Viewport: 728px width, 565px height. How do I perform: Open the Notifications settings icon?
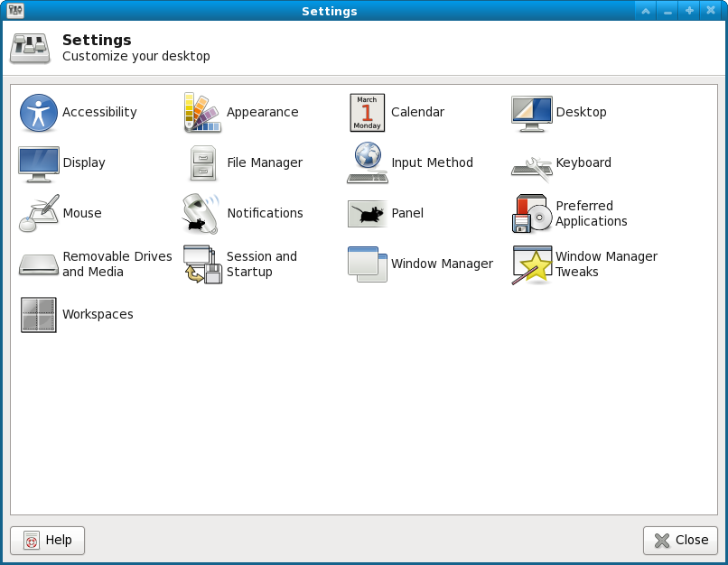coord(201,213)
